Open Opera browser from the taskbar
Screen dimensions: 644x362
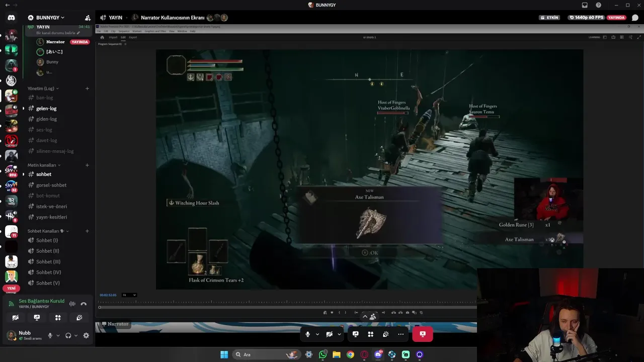(x=364, y=354)
